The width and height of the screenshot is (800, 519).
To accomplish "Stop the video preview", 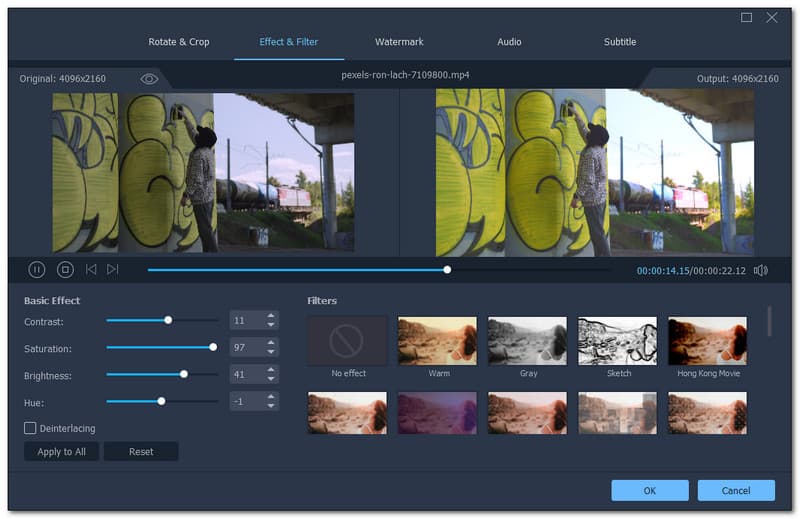I will [65, 269].
